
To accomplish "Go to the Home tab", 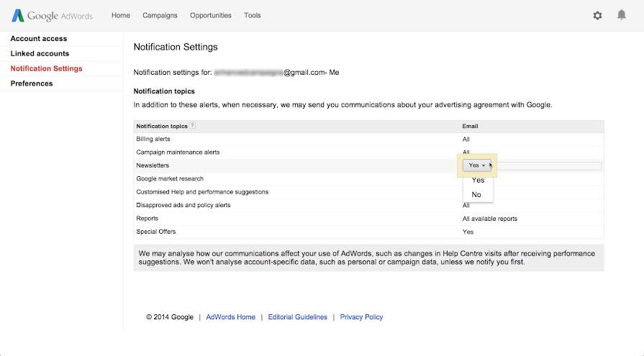I will coord(121,15).
